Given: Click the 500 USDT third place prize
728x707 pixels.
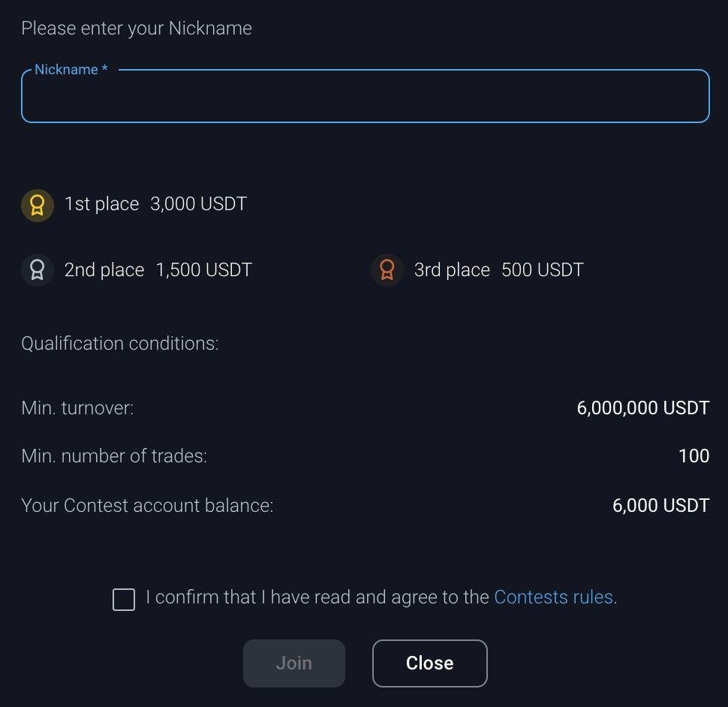Looking at the screenshot, I should pyautogui.click(x=542, y=269).
